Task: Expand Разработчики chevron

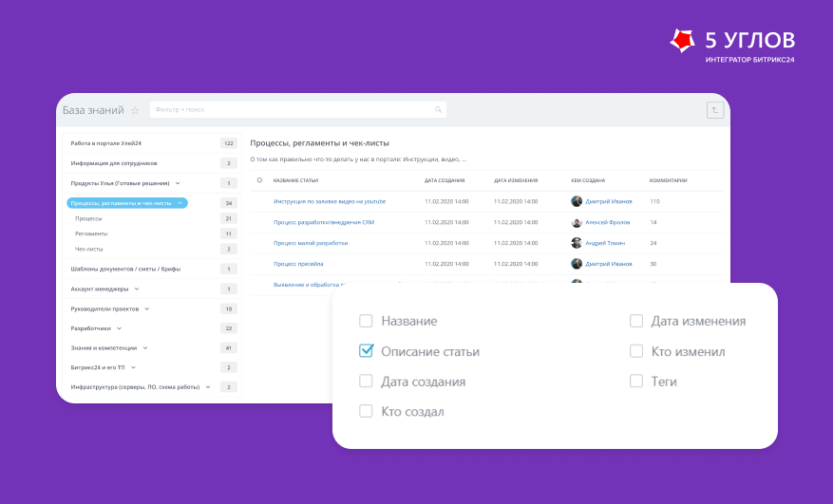Action: coord(119,328)
